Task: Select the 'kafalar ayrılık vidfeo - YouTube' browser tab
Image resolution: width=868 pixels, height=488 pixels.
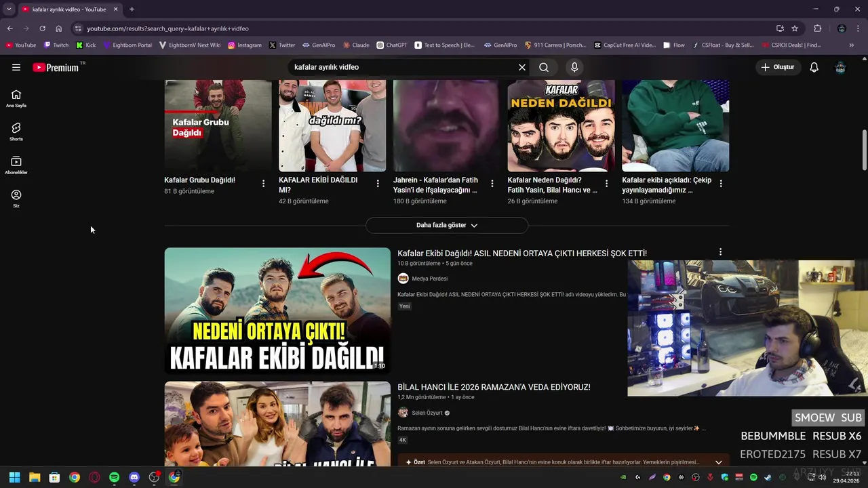Action: click(x=68, y=9)
